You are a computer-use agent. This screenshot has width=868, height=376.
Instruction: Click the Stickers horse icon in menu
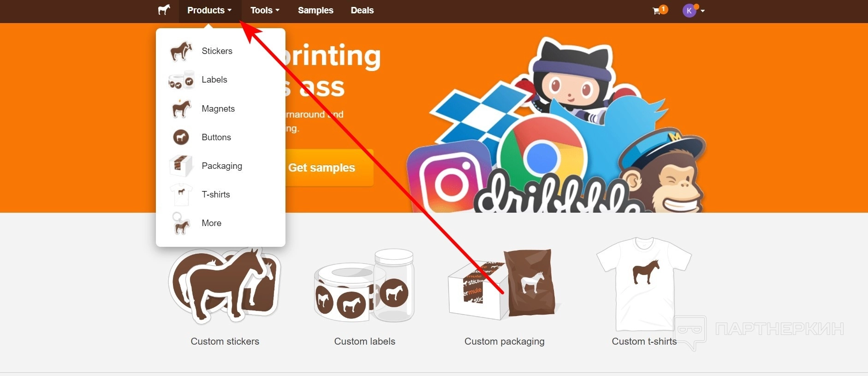click(181, 51)
